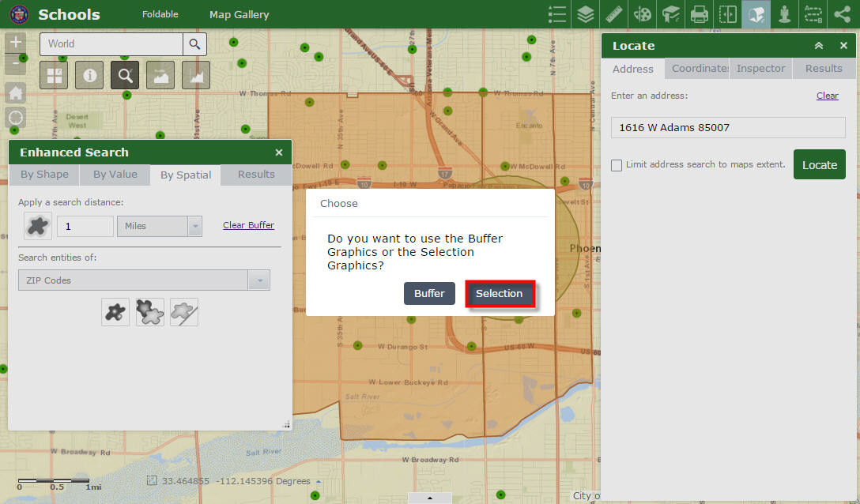Switch to the By Value tab
Screen dimensions: 860x504
[x=115, y=175]
